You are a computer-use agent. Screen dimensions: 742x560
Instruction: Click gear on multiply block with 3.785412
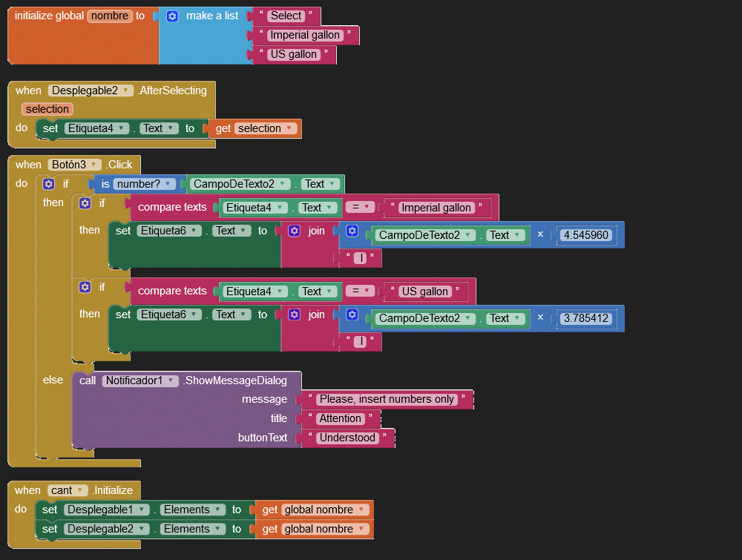(x=352, y=315)
